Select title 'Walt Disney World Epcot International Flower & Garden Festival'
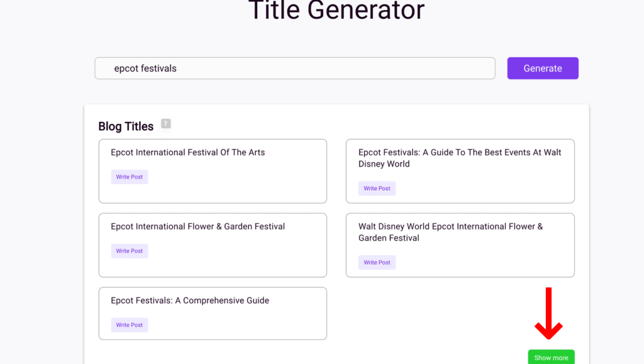The width and height of the screenshot is (644, 364). click(450, 232)
